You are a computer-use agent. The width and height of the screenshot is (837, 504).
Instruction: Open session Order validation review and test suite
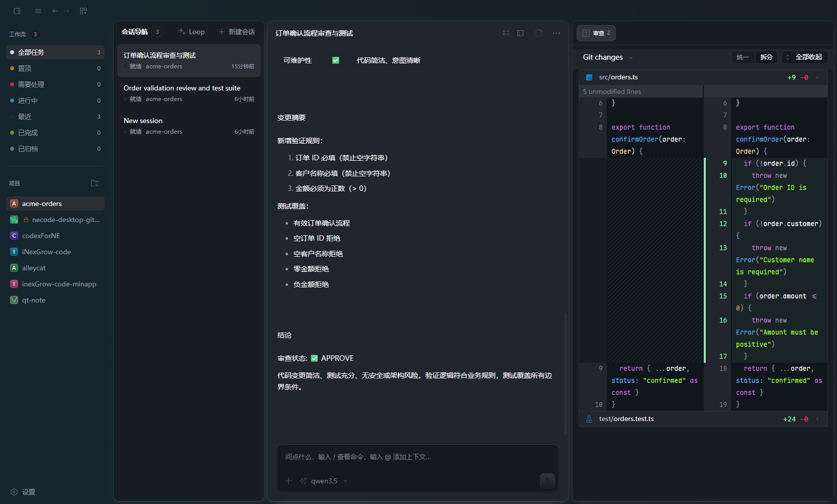[x=189, y=93]
